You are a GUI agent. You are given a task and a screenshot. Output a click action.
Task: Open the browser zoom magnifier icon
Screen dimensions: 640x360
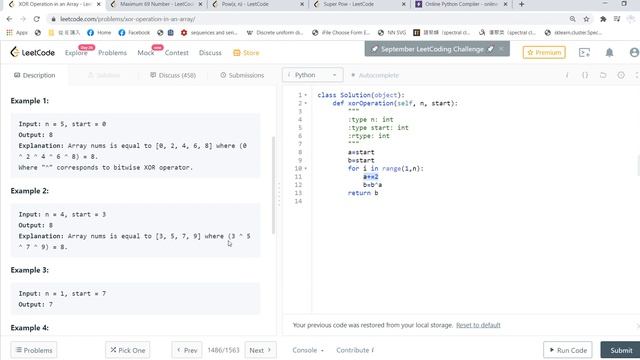573,19
